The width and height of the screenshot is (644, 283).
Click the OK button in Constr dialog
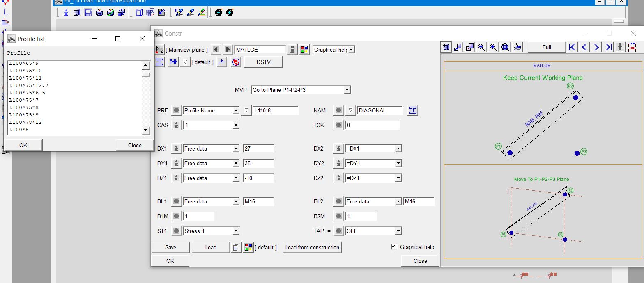click(170, 261)
